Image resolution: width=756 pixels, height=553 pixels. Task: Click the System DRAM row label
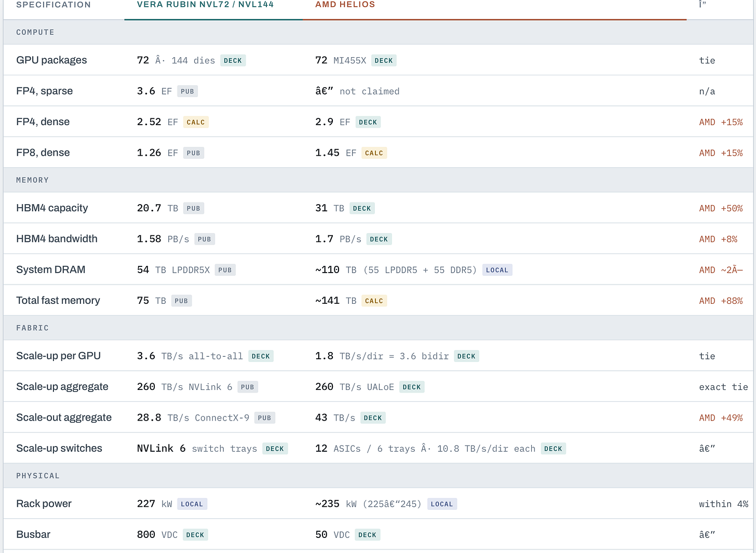(x=51, y=269)
